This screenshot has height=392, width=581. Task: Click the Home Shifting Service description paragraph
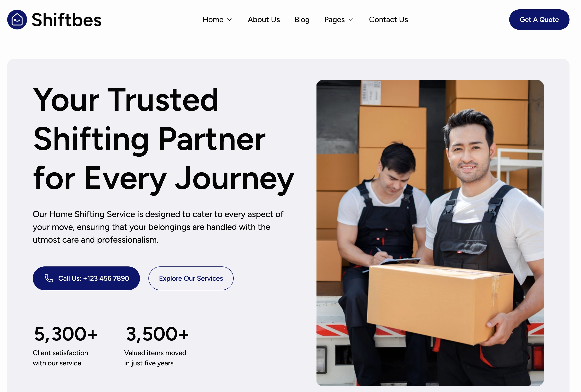point(158,227)
